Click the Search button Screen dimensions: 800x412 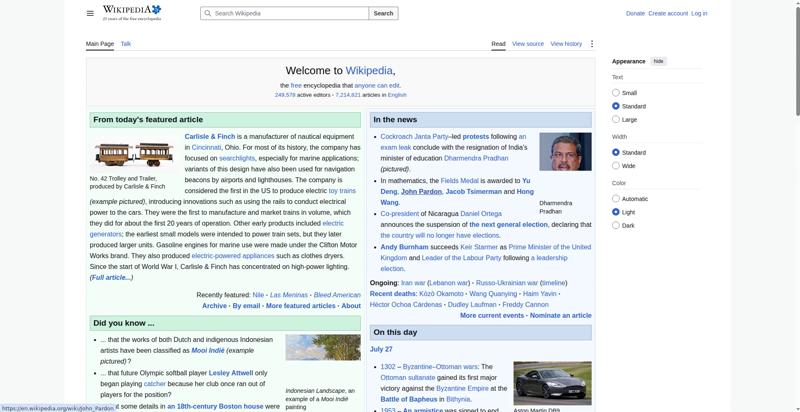[x=384, y=13]
